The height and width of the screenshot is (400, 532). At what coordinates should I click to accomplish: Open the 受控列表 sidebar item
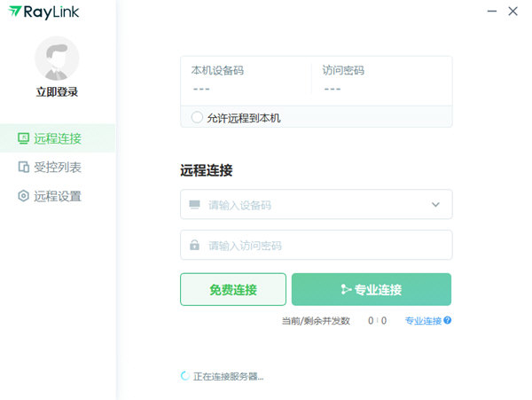pos(58,167)
